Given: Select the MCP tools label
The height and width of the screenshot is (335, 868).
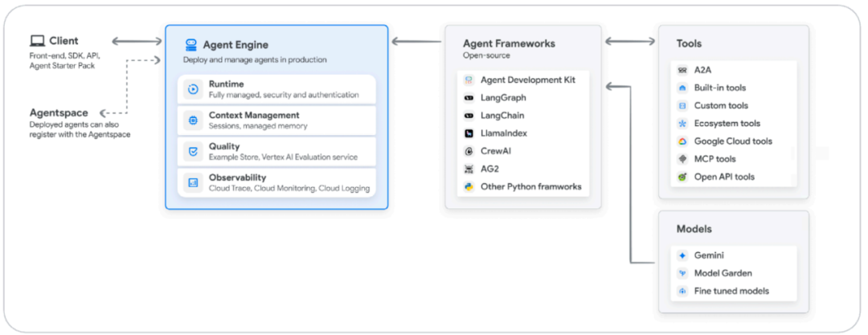Looking at the screenshot, I should click(715, 159).
